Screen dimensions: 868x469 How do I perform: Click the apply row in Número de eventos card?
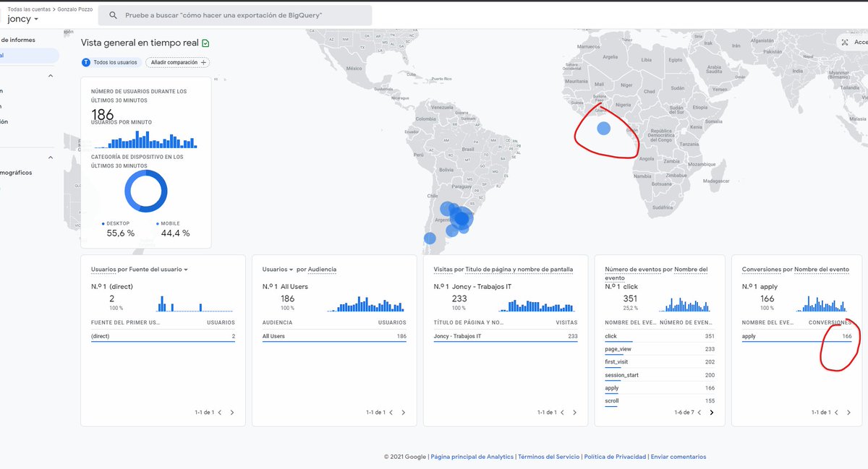click(x=660, y=388)
